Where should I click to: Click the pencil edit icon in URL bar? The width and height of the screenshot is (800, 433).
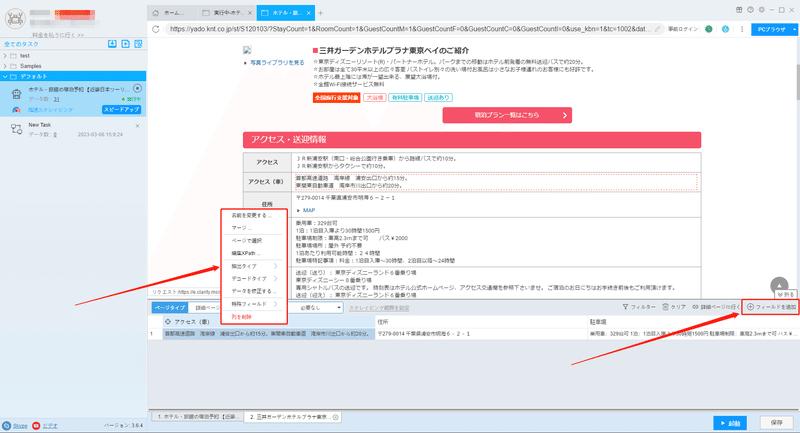[x=658, y=29]
